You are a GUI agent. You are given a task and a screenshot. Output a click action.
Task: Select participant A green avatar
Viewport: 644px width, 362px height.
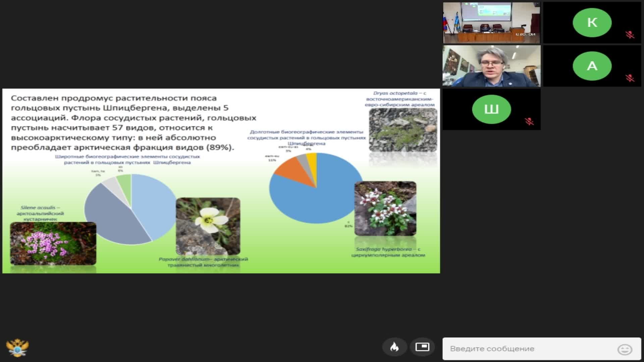click(592, 66)
